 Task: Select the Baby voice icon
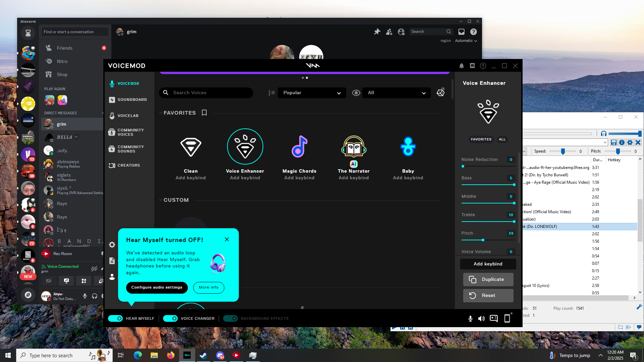tap(408, 147)
